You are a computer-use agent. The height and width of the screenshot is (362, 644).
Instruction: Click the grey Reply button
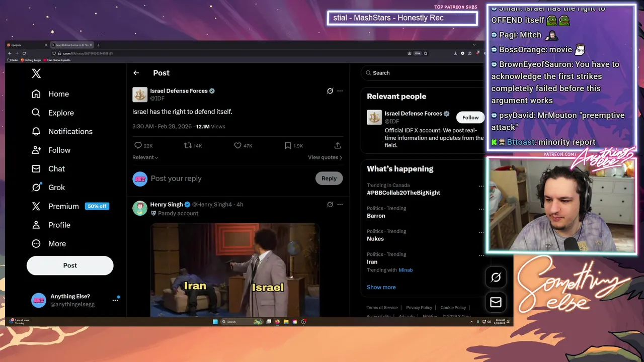click(x=329, y=178)
